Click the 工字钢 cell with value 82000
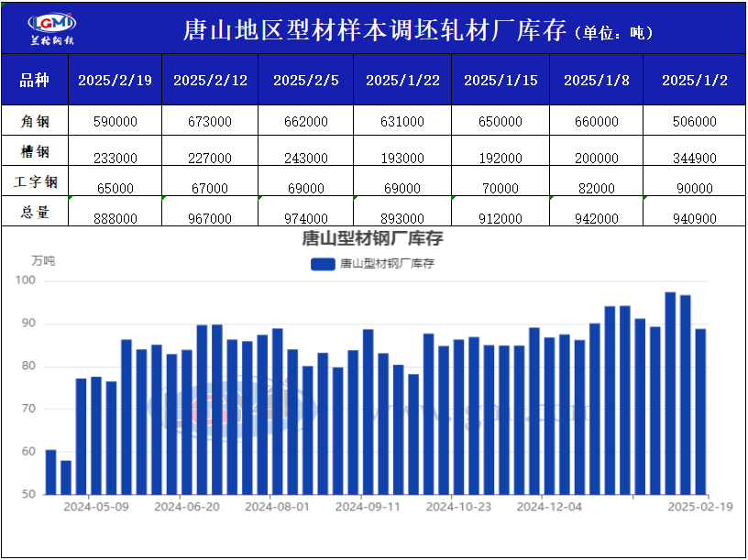 tap(597, 189)
